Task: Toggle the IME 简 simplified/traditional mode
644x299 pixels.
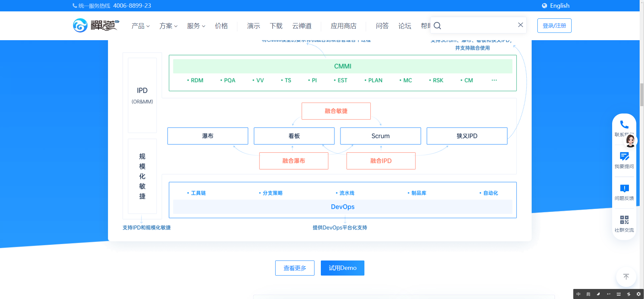Action: [x=588, y=294]
